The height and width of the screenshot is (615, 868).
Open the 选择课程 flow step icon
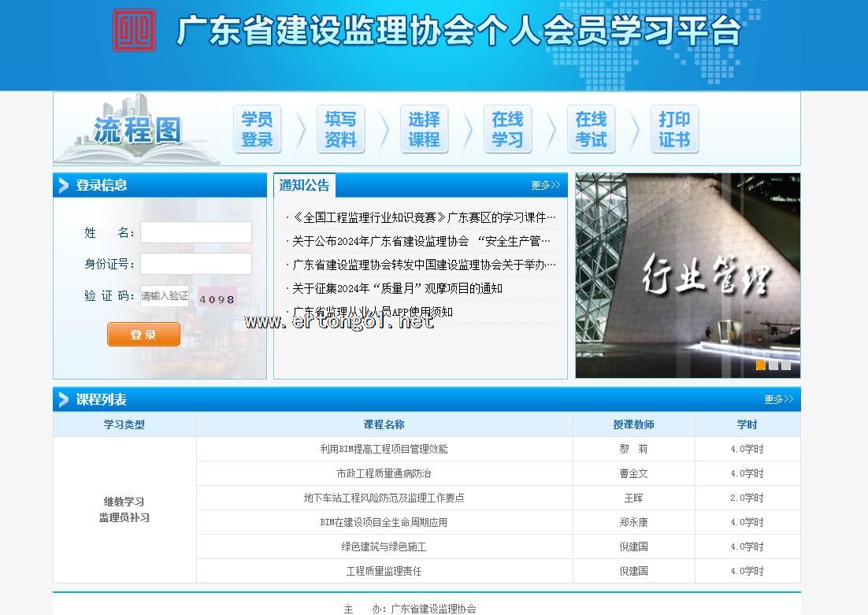tap(424, 130)
